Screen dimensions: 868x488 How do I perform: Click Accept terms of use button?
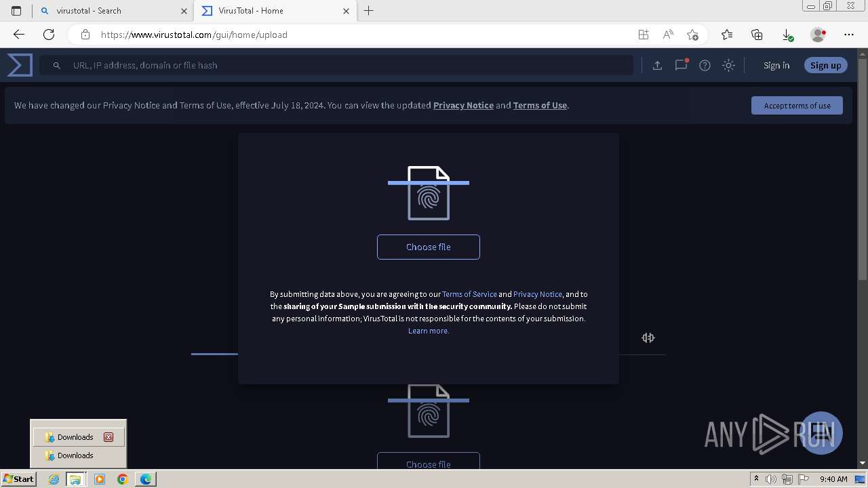coord(797,105)
